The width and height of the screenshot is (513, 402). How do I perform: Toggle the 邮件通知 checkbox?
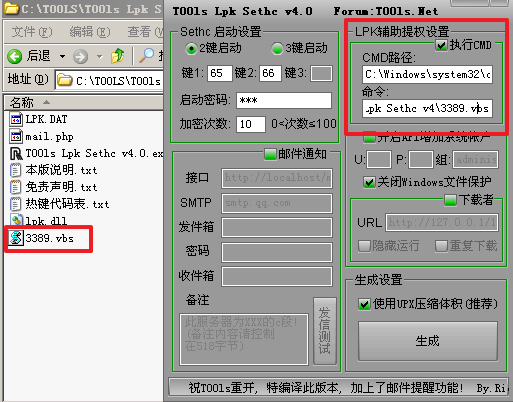coord(270,155)
